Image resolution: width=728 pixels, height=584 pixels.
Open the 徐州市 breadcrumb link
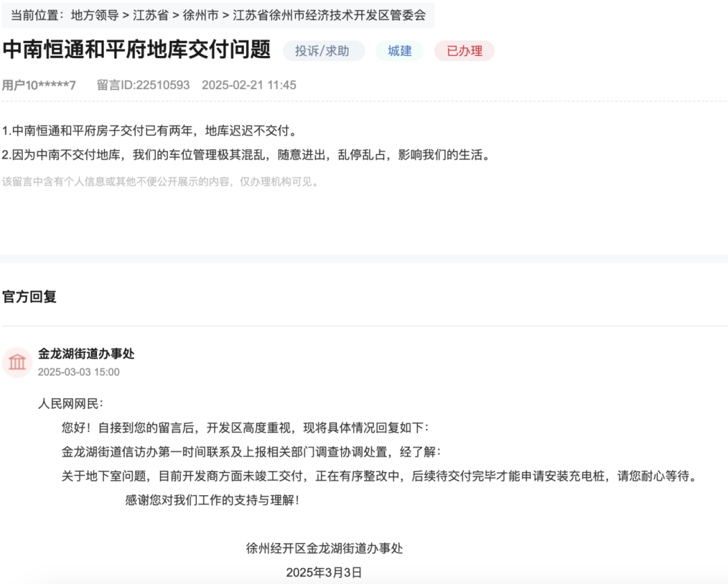coord(201,15)
